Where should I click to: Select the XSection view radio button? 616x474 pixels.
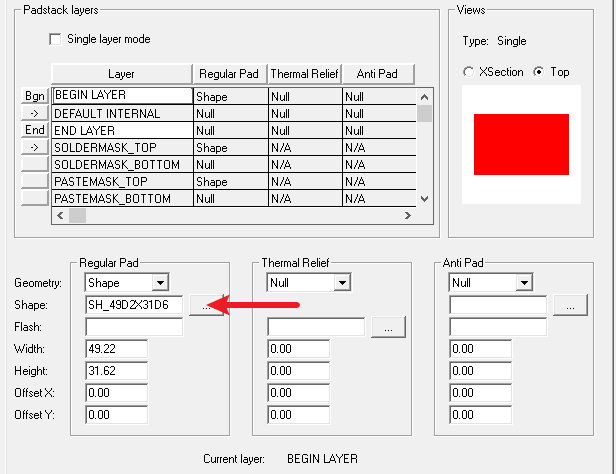pos(469,72)
